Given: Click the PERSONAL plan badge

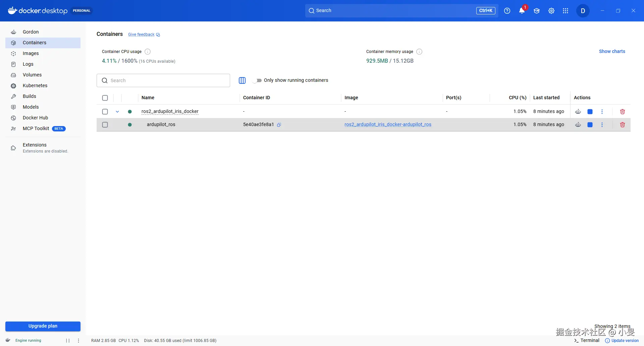Looking at the screenshot, I should [82, 11].
